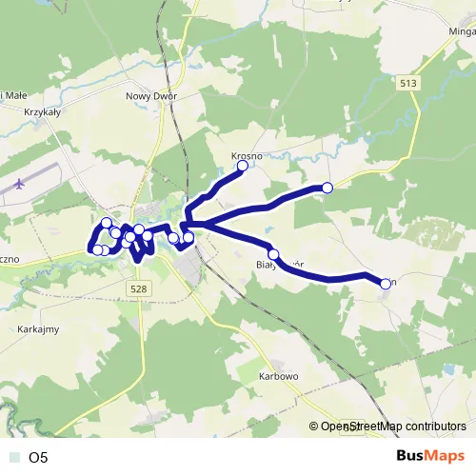Click the O5 legend color swatch
The height and width of the screenshot is (476, 476).
pos(14,458)
